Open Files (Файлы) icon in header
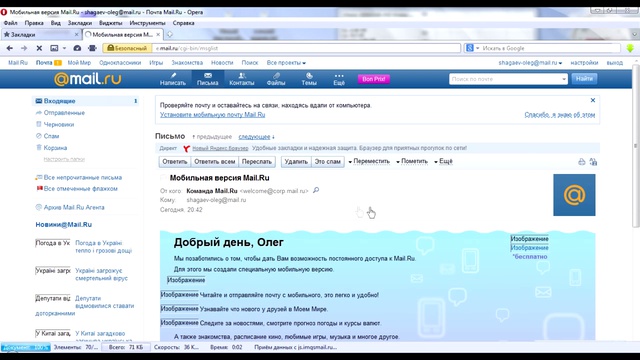 point(276,79)
